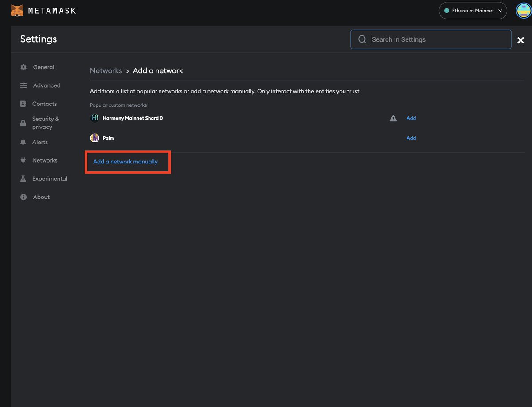Open Experimental via the flask icon

tap(23, 178)
